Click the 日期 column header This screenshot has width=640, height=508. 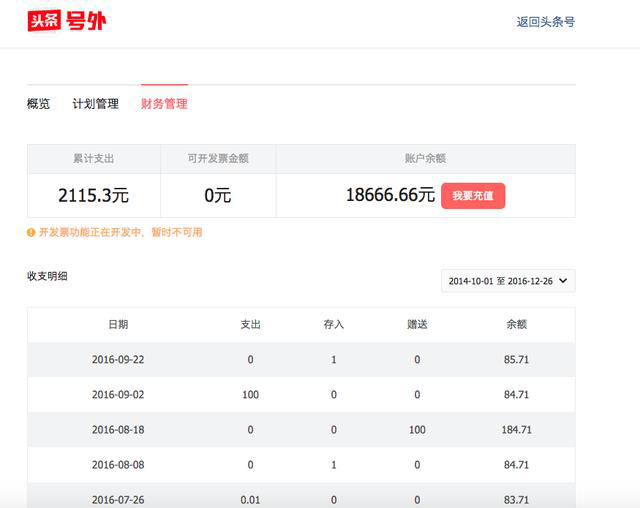(x=118, y=324)
